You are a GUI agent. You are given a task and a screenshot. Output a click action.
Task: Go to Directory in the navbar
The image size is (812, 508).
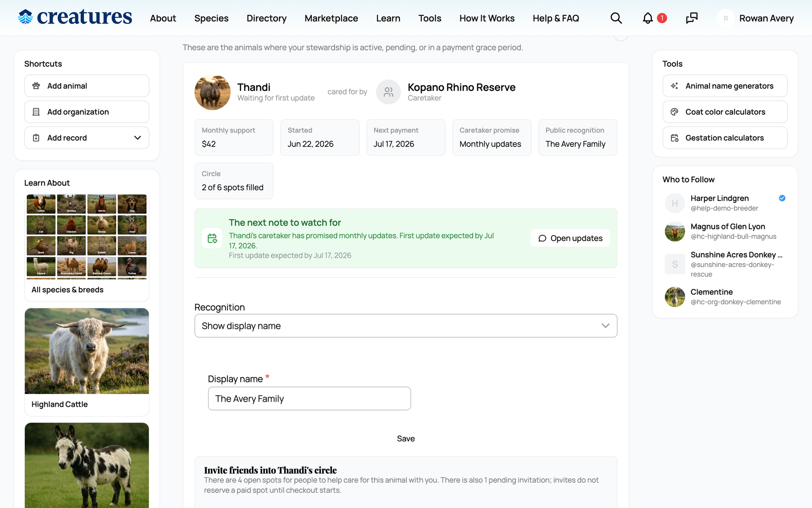tap(267, 18)
